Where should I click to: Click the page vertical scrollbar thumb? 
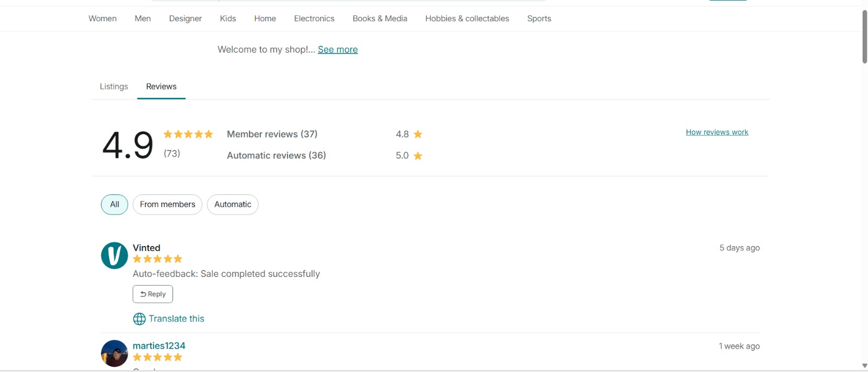pos(865,36)
